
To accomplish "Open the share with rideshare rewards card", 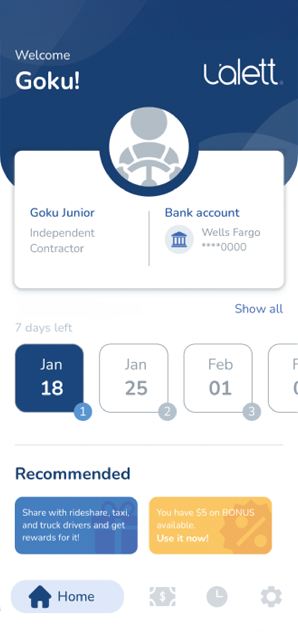I will pos(76,525).
